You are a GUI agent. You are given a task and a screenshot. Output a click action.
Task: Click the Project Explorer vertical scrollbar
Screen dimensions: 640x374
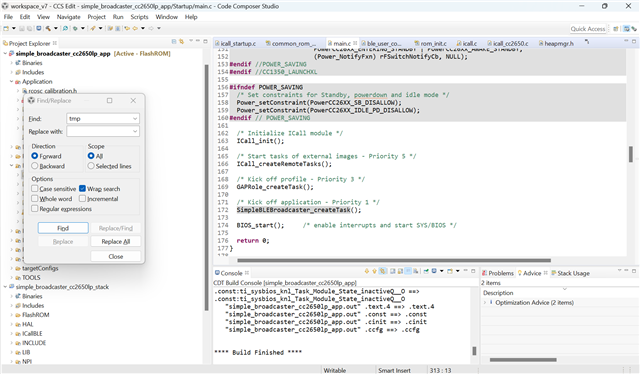click(207, 188)
